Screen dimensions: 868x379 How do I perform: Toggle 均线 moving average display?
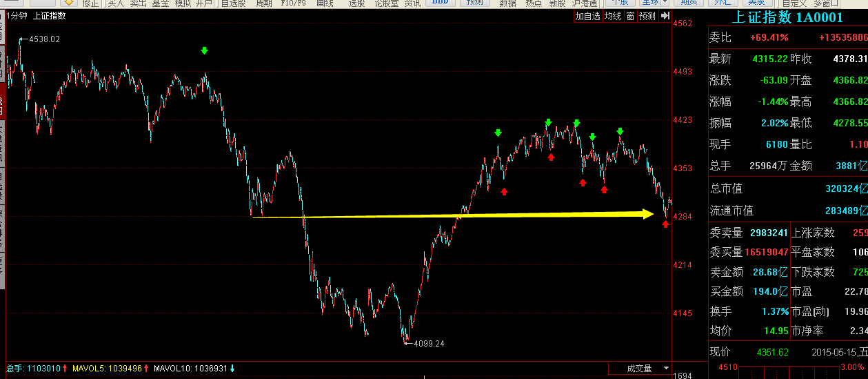point(612,16)
